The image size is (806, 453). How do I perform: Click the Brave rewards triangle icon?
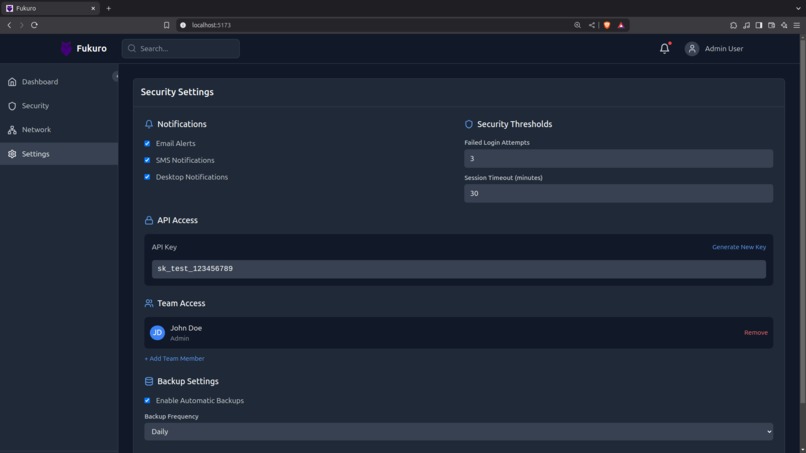(x=621, y=25)
